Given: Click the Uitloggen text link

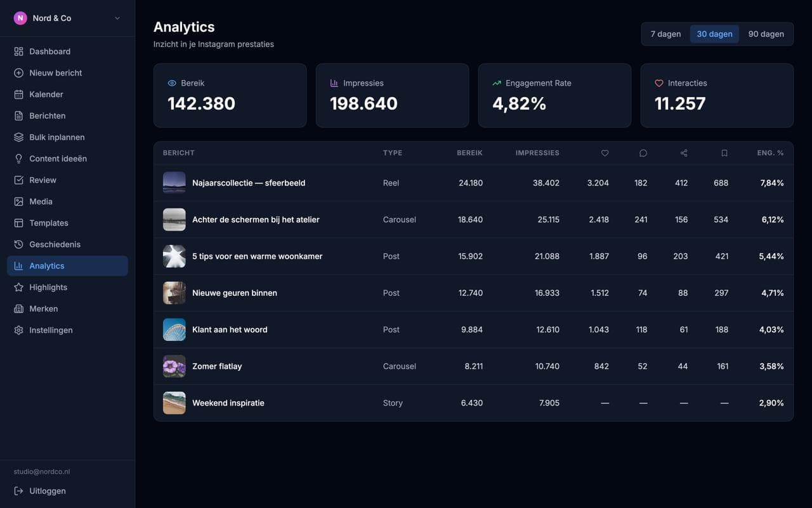Looking at the screenshot, I should click(x=48, y=491).
